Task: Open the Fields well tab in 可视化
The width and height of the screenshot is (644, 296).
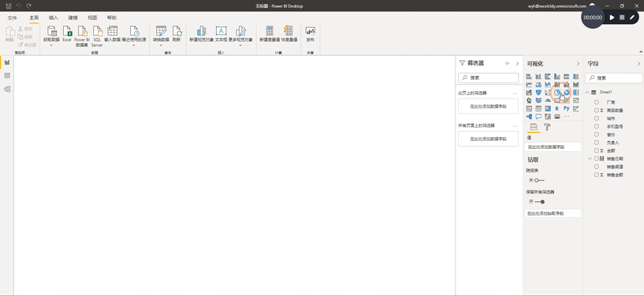Action: (x=533, y=127)
